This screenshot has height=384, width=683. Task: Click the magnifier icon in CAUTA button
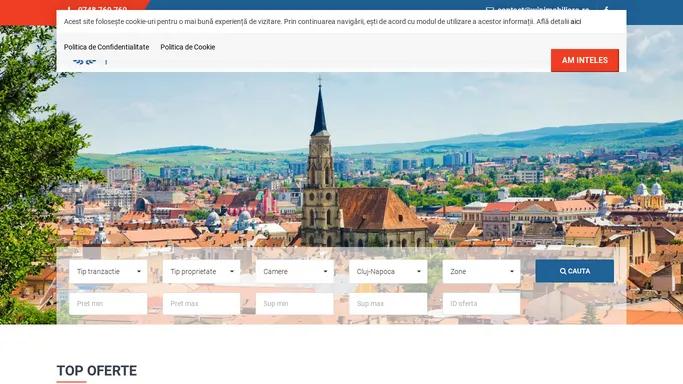pyautogui.click(x=563, y=271)
